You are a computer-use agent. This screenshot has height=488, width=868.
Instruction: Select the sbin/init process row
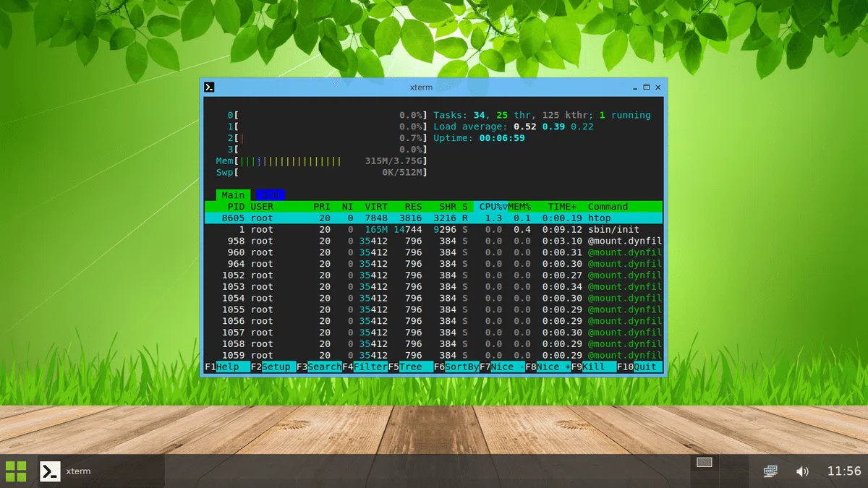(433, 229)
